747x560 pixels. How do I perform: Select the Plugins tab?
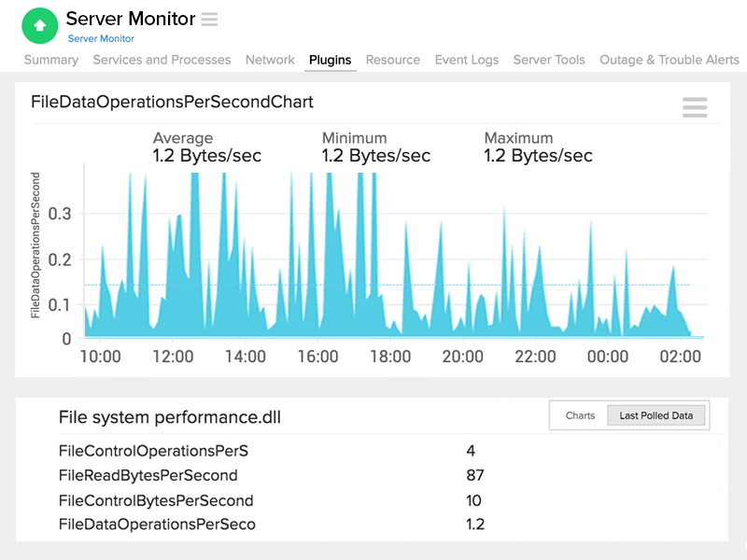coord(330,60)
